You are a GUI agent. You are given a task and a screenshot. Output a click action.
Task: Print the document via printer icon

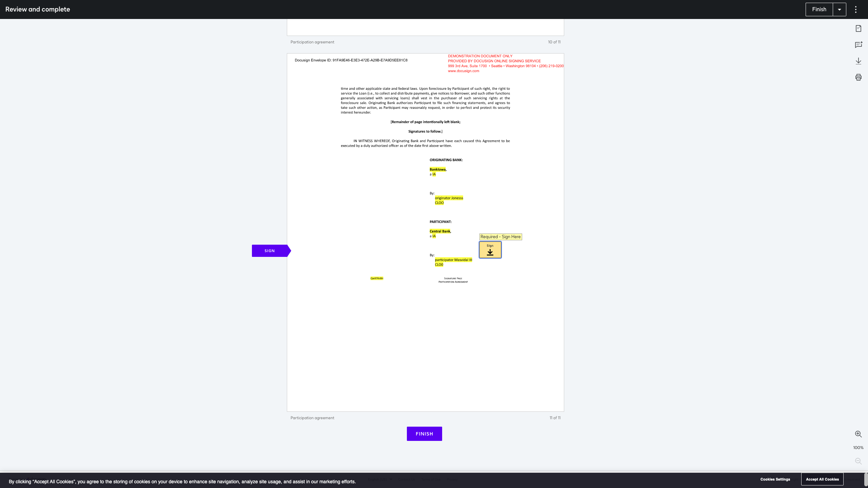[x=858, y=77]
